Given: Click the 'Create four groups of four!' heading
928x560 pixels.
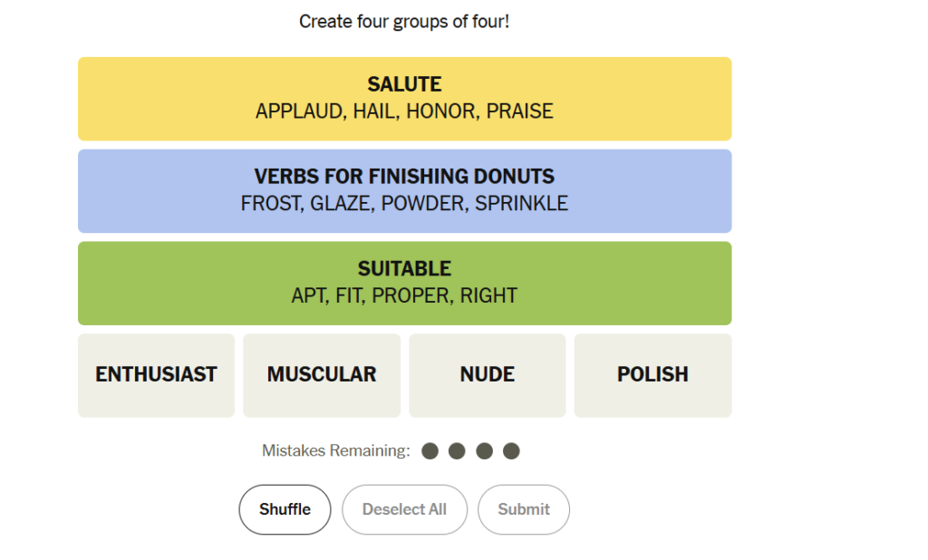Looking at the screenshot, I should 404,22.
